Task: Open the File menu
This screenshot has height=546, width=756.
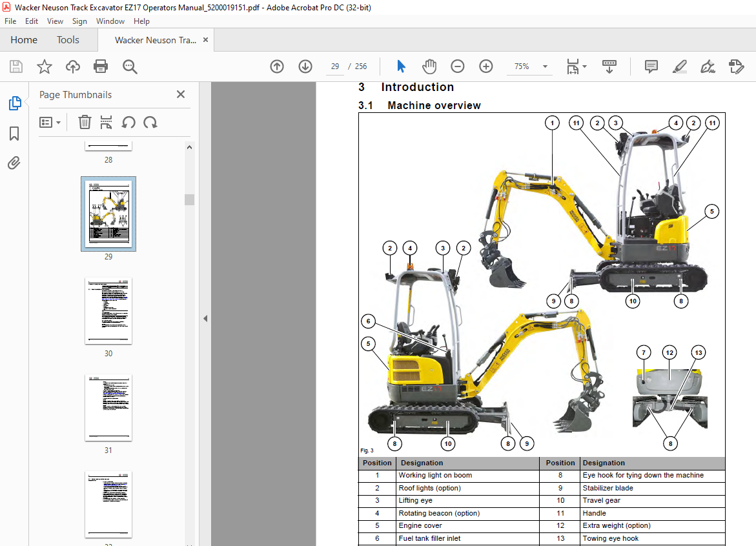Action: click(10, 21)
